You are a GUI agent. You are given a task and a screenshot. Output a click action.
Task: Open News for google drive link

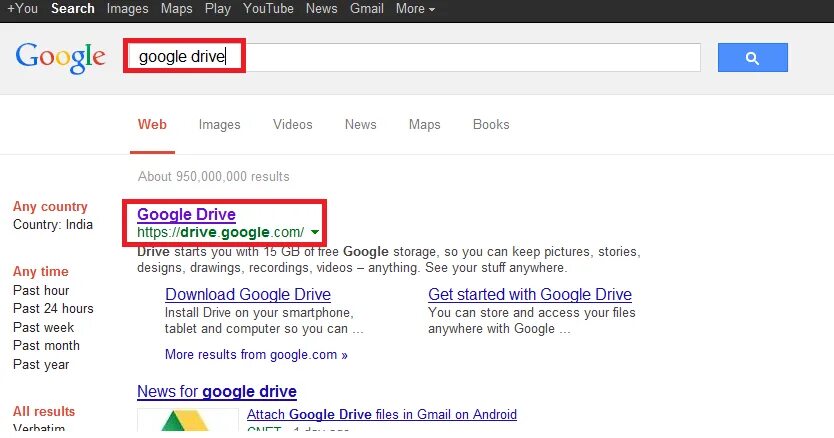click(216, 392)
